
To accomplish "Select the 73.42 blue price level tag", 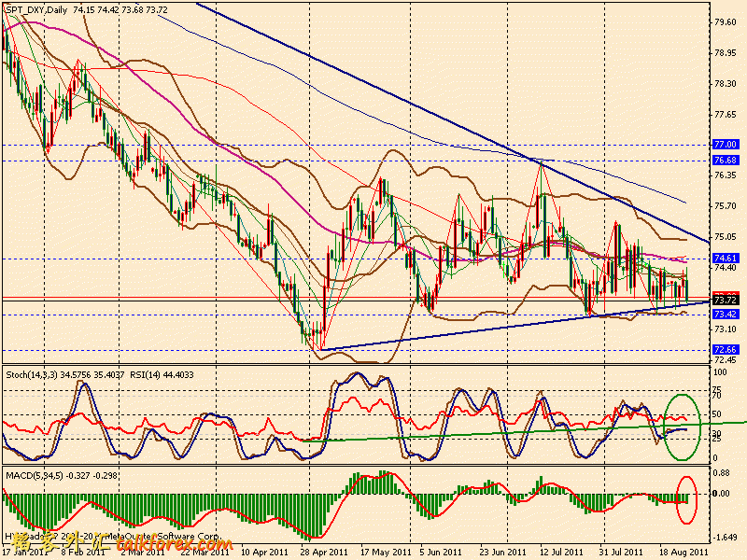I will [726, 315].
